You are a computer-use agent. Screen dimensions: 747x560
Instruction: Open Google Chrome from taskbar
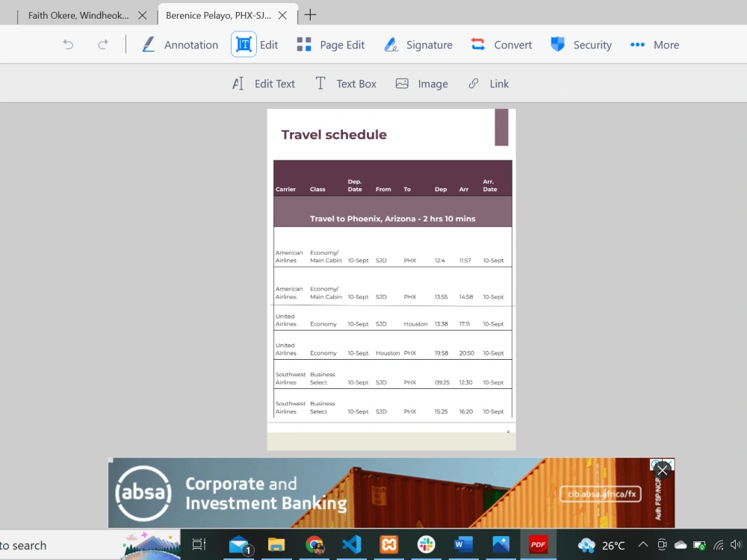314,544
